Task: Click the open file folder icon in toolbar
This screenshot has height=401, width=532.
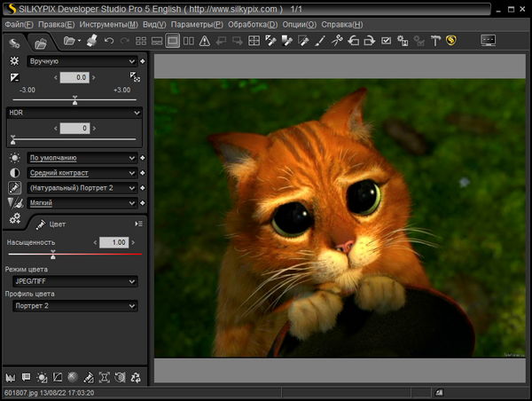Action: [70, 41]
